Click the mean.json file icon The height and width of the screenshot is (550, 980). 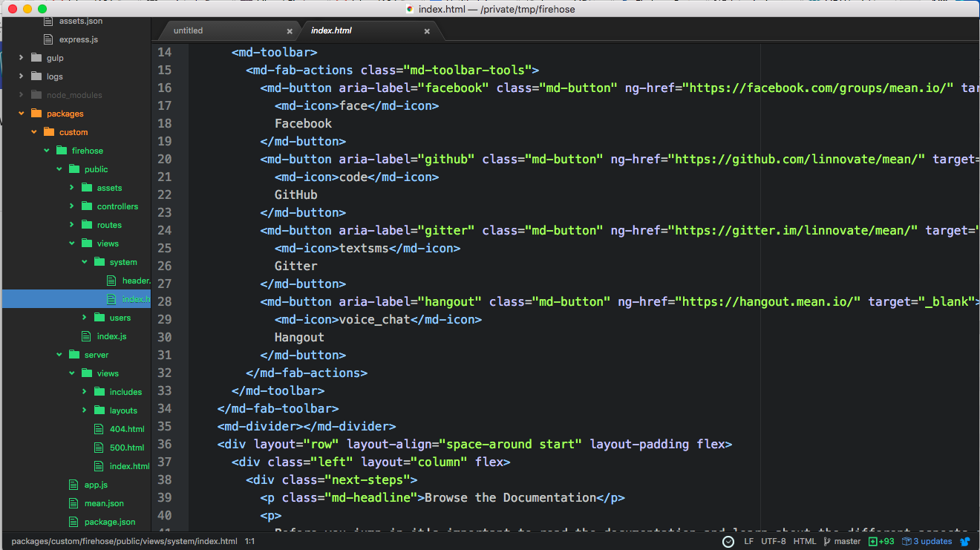tap(73, 503)
